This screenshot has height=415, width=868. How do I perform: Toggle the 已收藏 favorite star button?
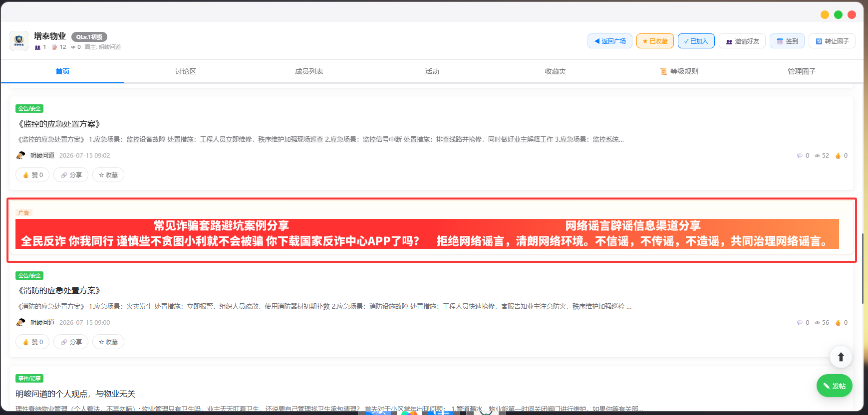click(655, 41)
